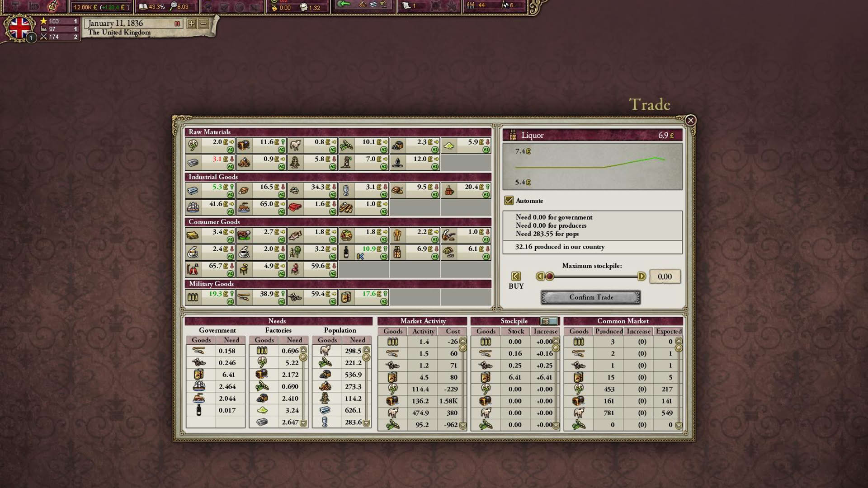Select the Artillery good priced 59.4
This screenshot has width=868, height=488.
[x=312, y=297]
